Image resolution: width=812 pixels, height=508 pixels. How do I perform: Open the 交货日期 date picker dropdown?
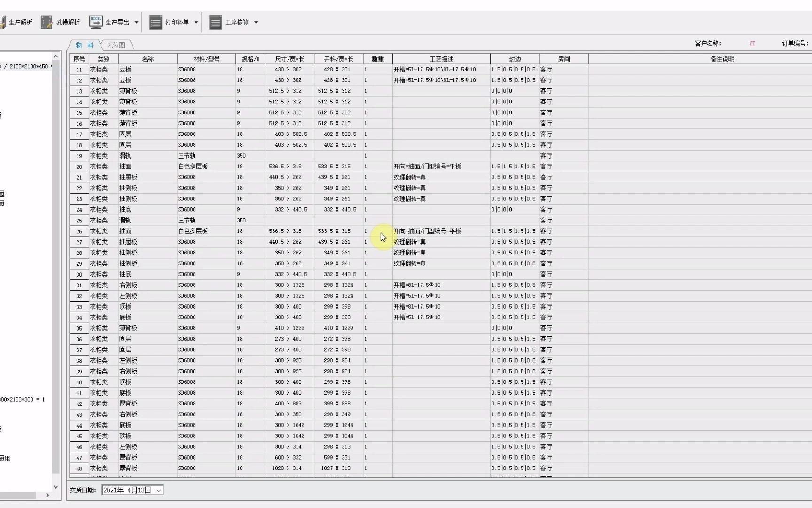click(159, 490)
